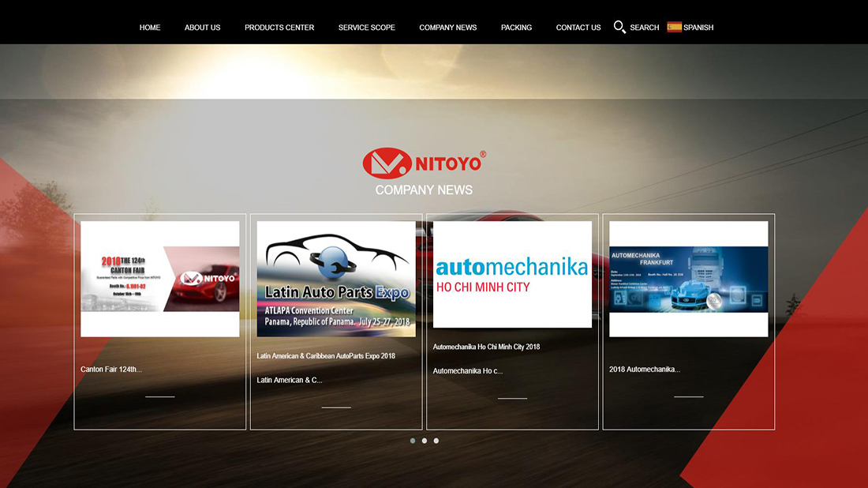Click 'Canton Fair 124th...' title
Screen dimensions: 868x488
111,370
